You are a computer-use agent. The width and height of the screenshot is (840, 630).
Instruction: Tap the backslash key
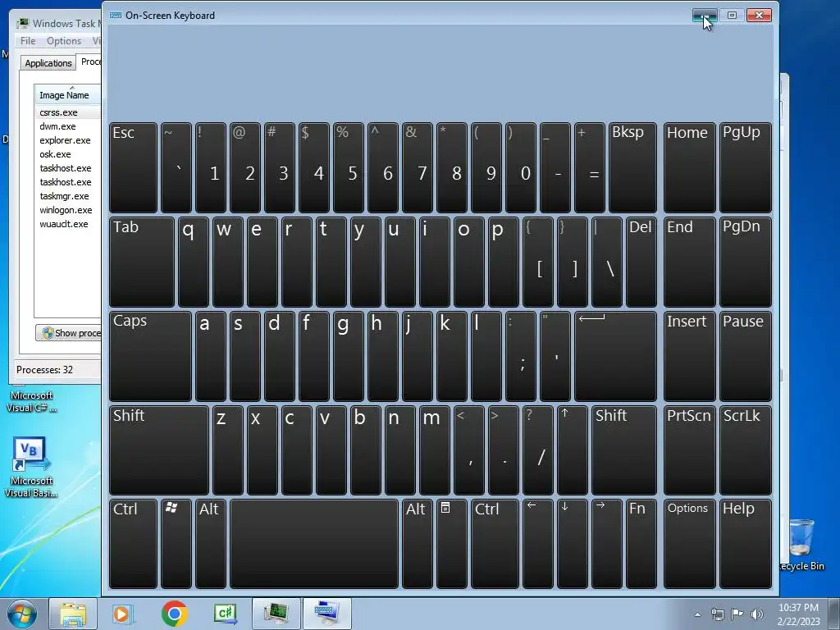[x=606, y=262]
